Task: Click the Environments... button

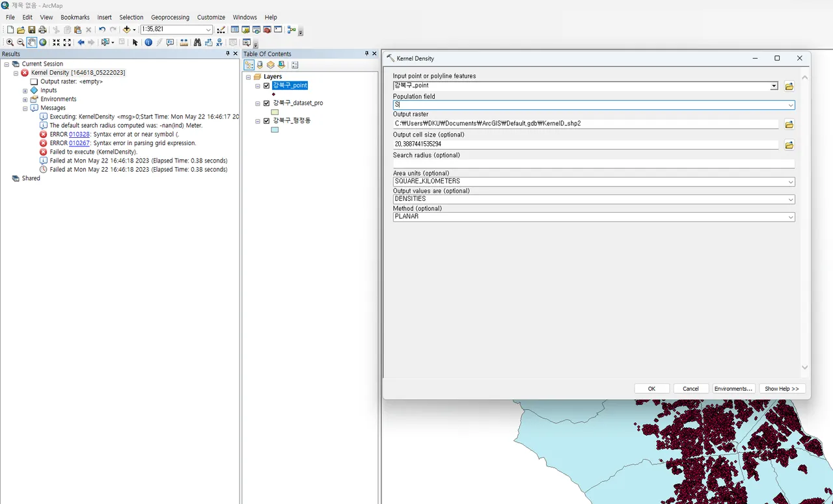Action: pos(733,389)
